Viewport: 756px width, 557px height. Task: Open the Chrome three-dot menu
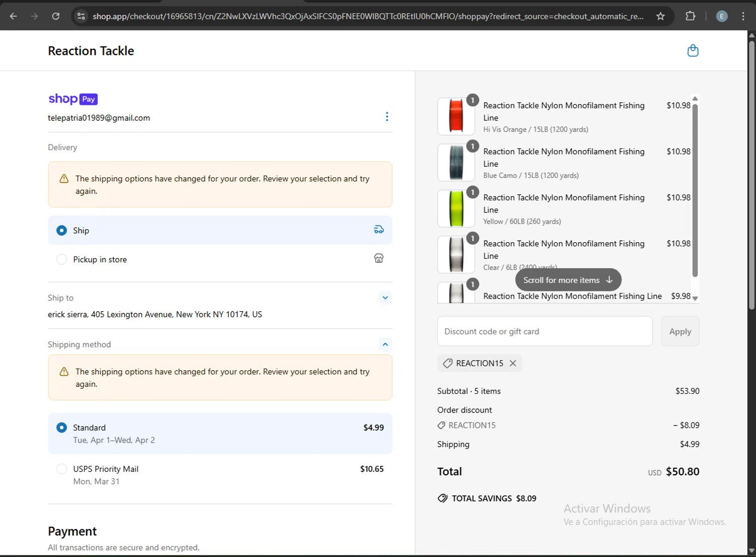[x=743, y=16]
